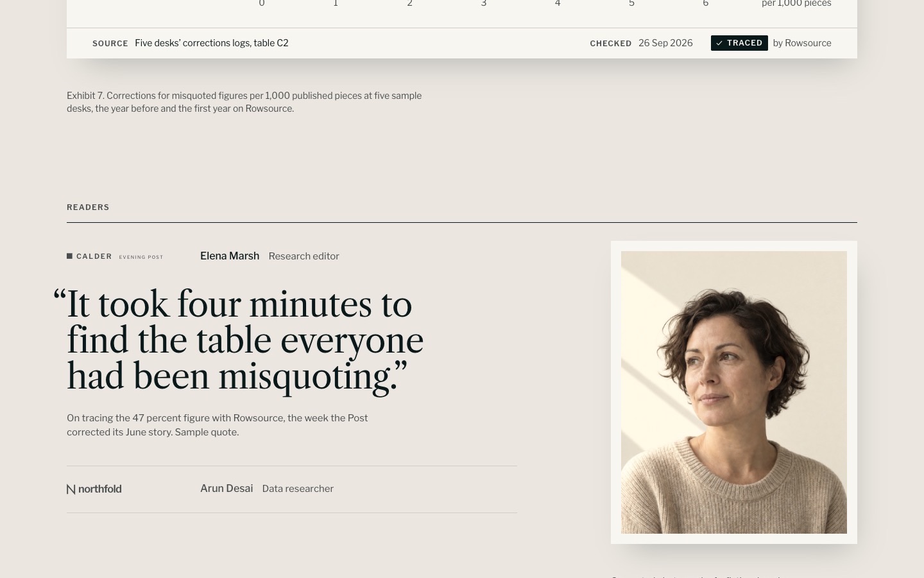Click the SOURCE label

pyautogui.click(x=110, y=44)
